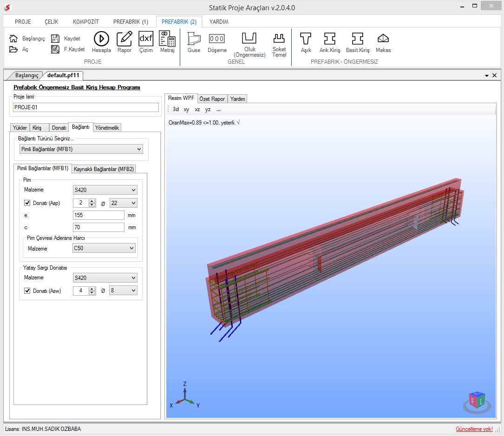Click the F.Kaydet save-as icon
Image resolution: width=504 pixels, height=436 pixels.
(55, 49)
